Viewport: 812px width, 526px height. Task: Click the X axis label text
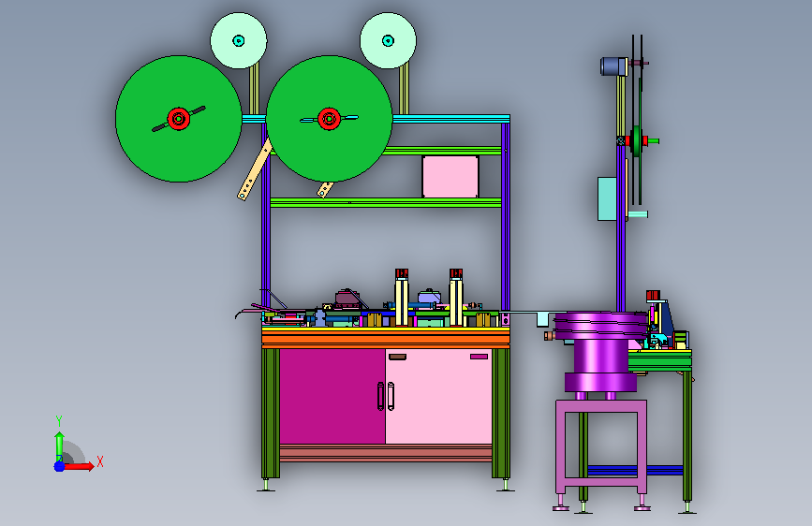(100, 461)
